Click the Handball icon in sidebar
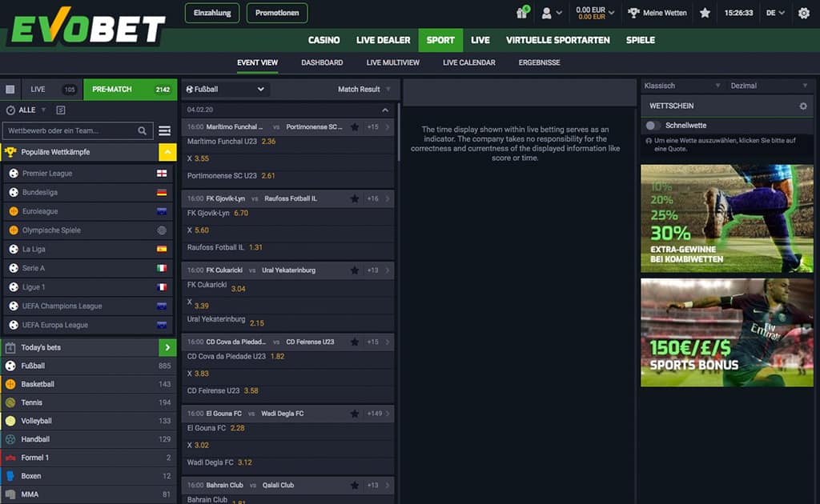The height and width of the screenshot is (504, 820). [10, 439]
